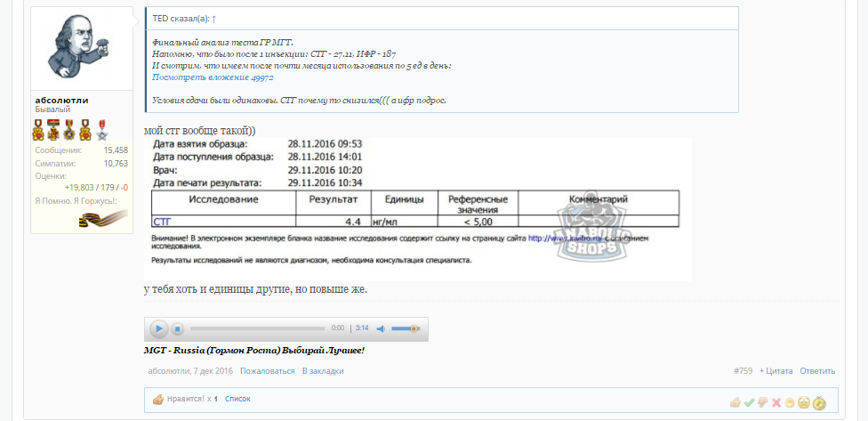The image size is (868, 421).
Task: Open the lab result image attachment
Action: pos(417,209)
